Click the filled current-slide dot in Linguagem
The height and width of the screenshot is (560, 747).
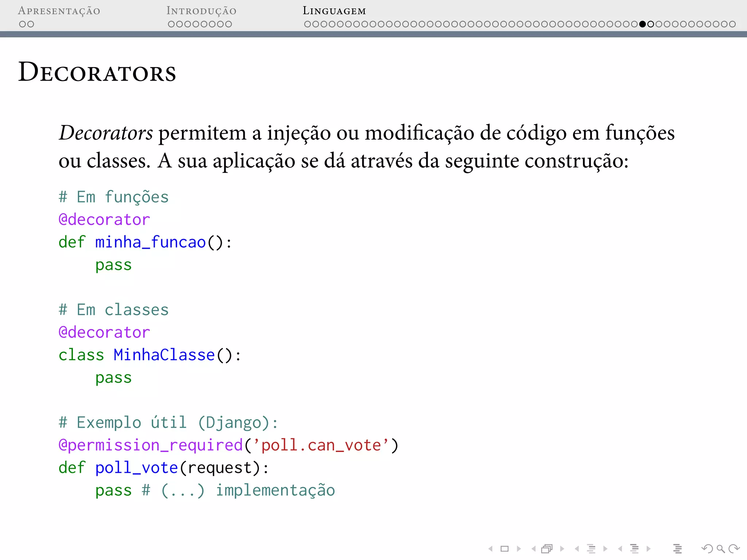(642, 24)
